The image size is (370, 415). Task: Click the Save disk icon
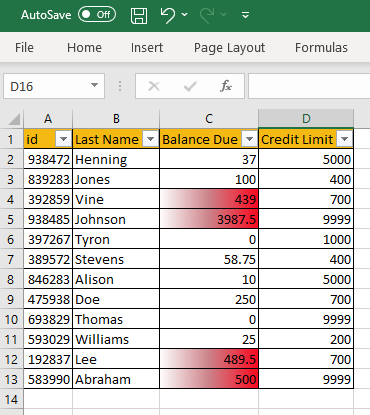coord(139,15)
